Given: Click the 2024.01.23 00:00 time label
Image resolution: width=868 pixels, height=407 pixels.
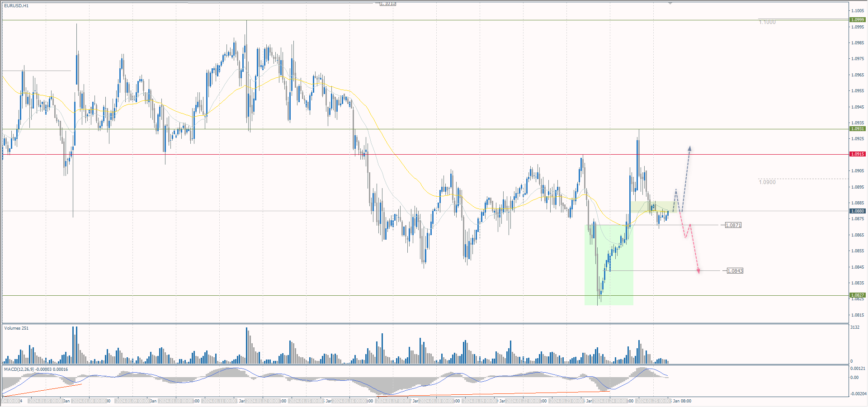Looking at the screenshot, I should 566,401.
